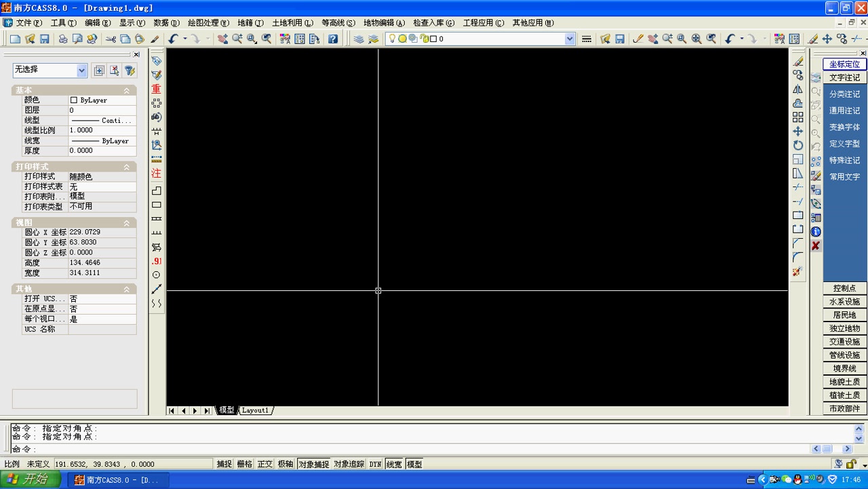This screenshot has height=489, width=868.
Task: Click the Explode icon at strip bottom
Action: pos(798,271)
